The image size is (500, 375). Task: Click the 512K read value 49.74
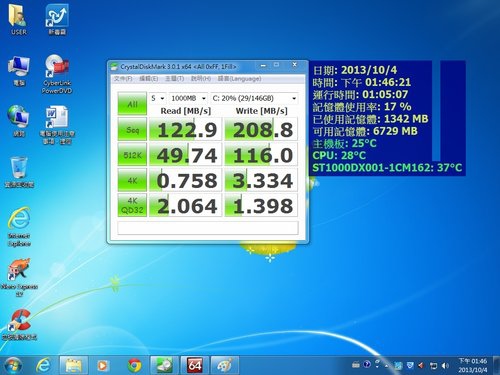tap(185, 155)
